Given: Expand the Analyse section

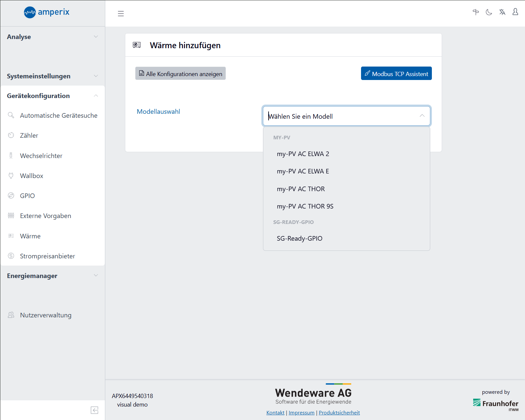Looking at the screenshot, I should tap(52, 37).
